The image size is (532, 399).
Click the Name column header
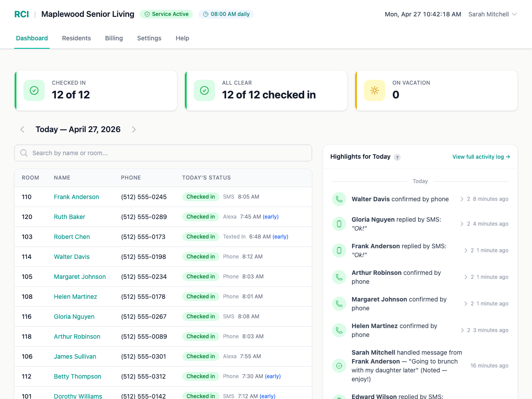point(62,178)
